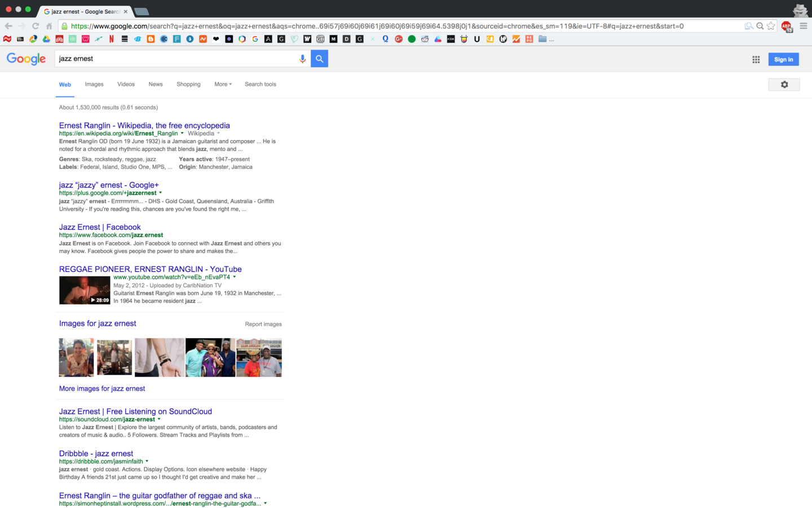Open the Netflix bookmark in bookmarks bar
812x508 pixels.
(112, 39)
